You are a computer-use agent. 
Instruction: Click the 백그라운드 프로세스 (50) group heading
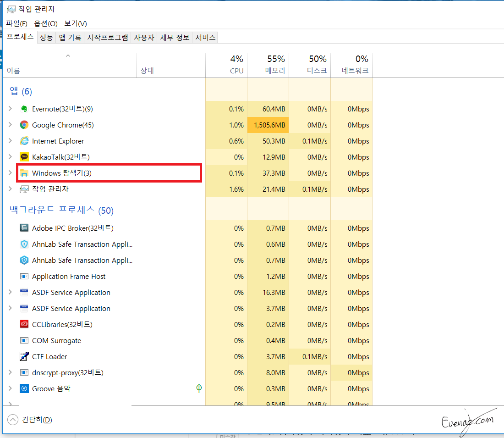point(62,211)
